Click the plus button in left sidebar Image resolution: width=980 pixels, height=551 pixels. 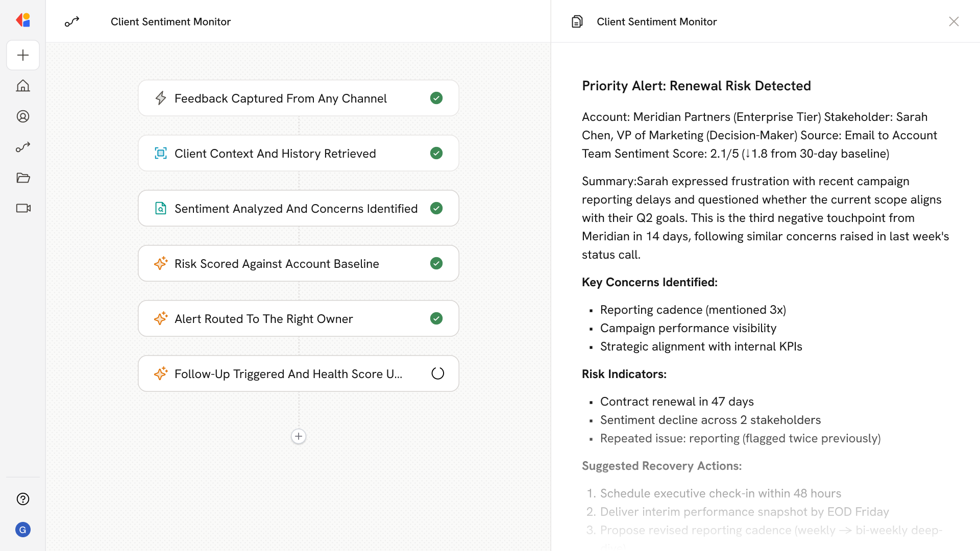coord(23,55)
